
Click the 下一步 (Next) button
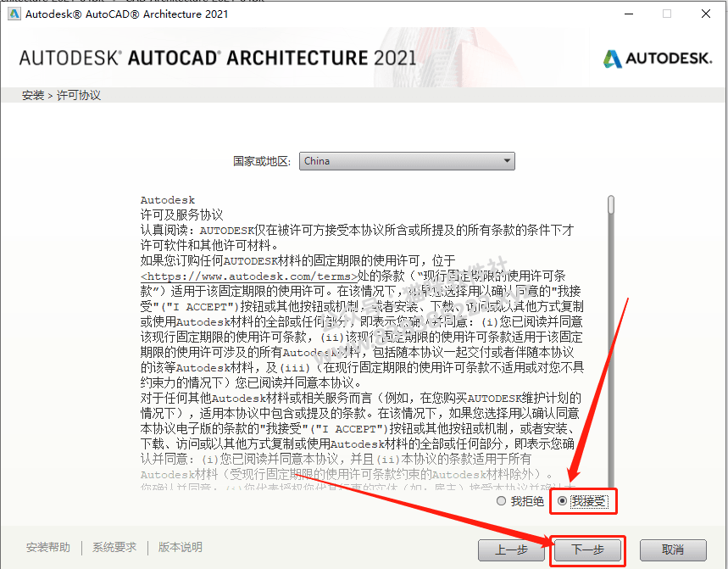coord(588,550)
